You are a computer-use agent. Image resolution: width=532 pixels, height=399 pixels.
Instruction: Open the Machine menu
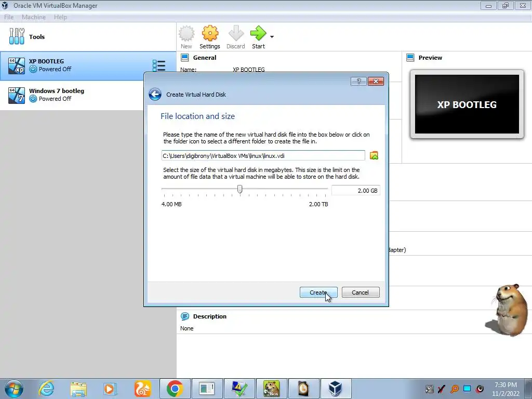(34, 17)
